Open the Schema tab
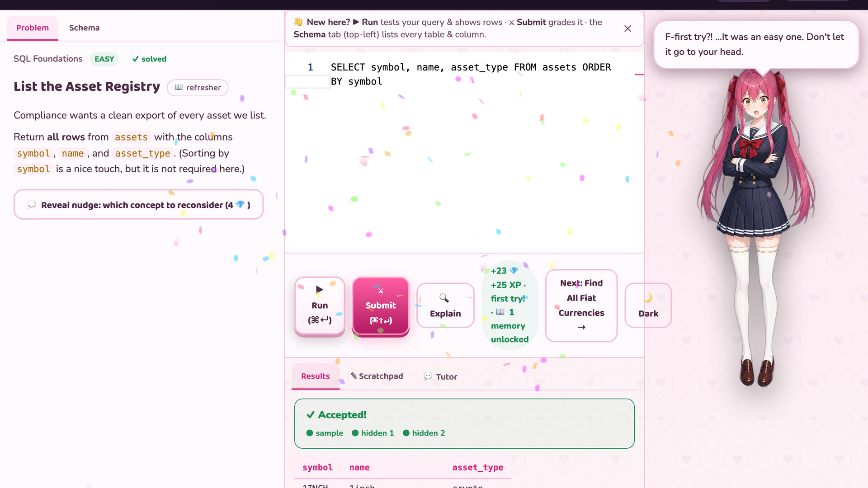This screenshot has width=868, height=488. pyautogui.click(x=84, y=28)
